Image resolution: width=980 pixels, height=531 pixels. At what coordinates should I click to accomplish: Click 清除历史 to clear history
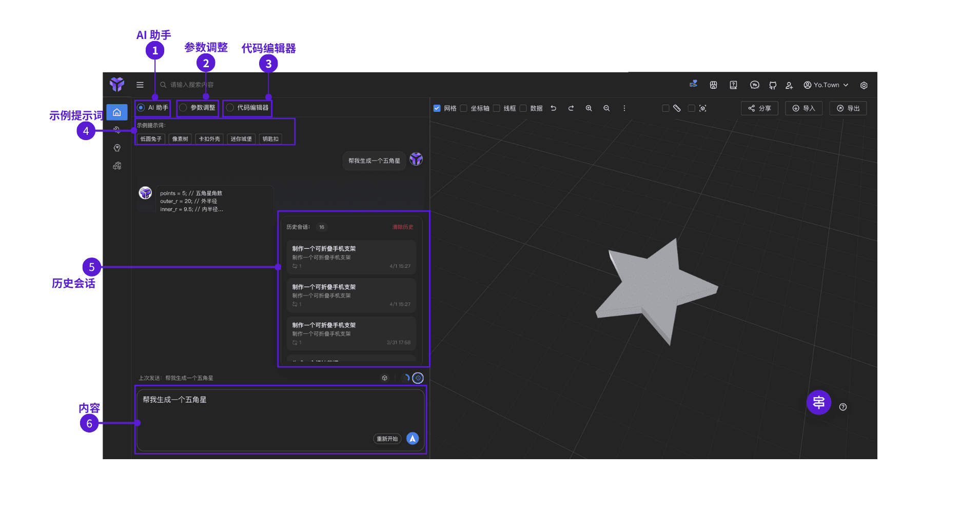tap(403, 227)
